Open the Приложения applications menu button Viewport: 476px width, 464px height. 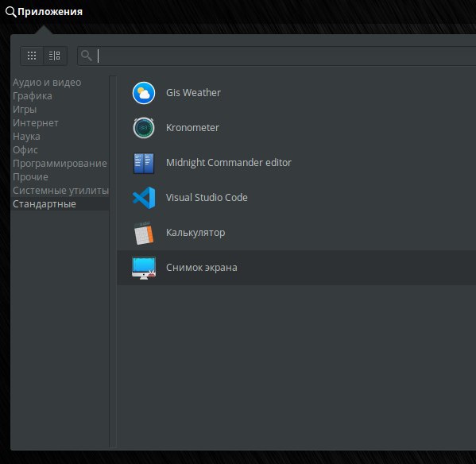pyautogui.click(x=45, y=12)
